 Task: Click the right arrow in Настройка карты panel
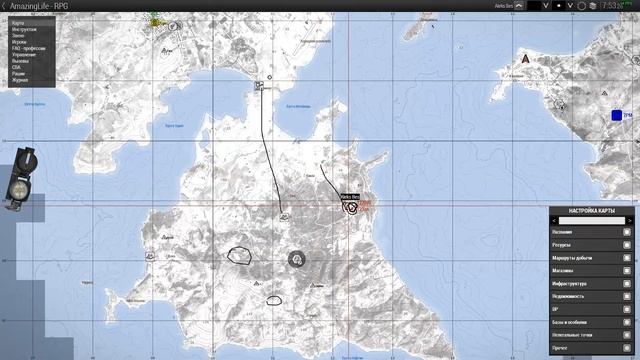630,221
